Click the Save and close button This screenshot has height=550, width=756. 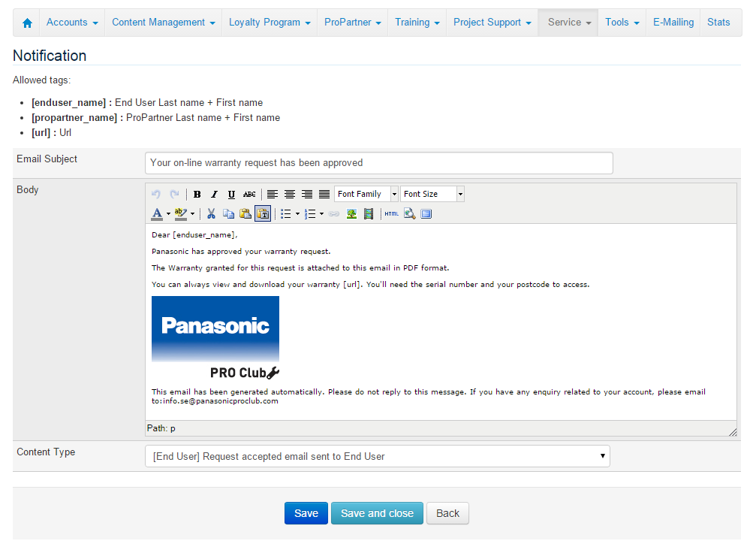click(x=377, y=513)
